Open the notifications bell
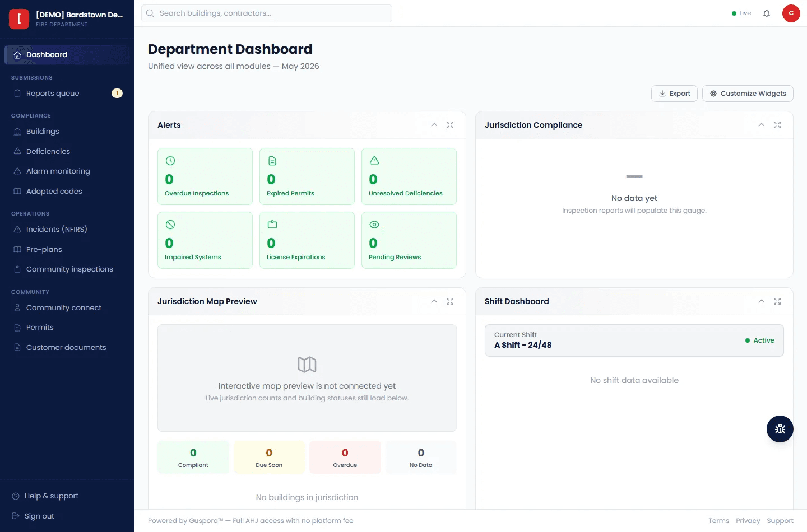This screenshot has width=807, height=532. (x=767, y=13)
